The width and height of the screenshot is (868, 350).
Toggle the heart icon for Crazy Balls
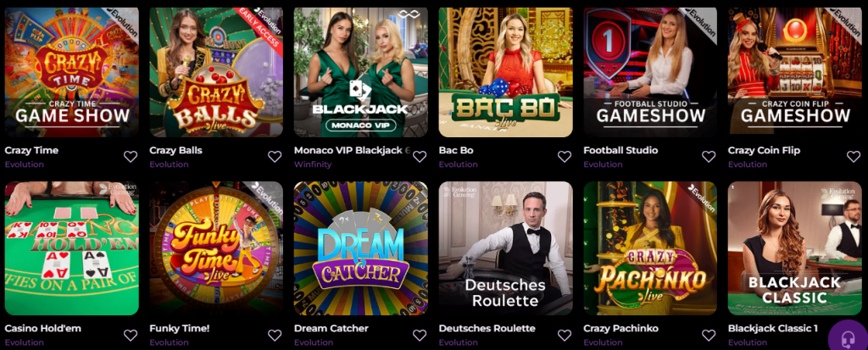(275, 157)
